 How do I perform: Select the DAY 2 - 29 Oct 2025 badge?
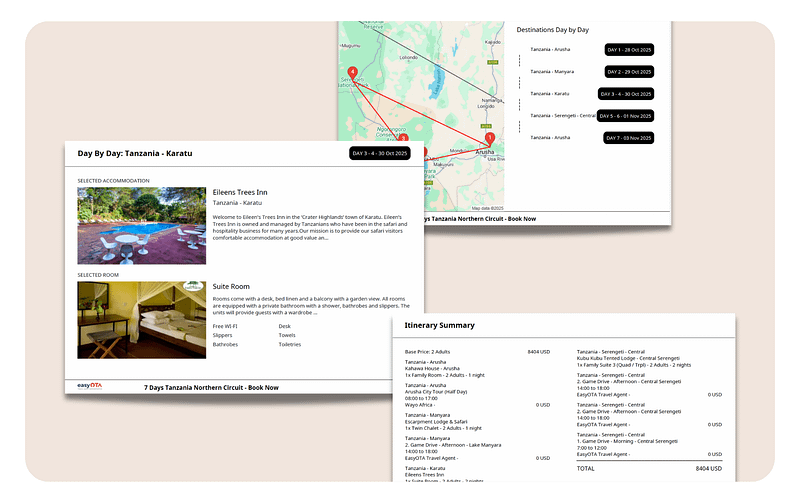click(x=629, y=71)
